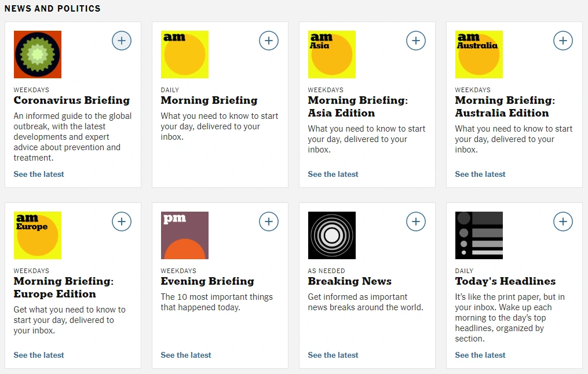See the latest Europe Edition briefing
This screenshot has height=374, width=588.
tap(39, 355)
